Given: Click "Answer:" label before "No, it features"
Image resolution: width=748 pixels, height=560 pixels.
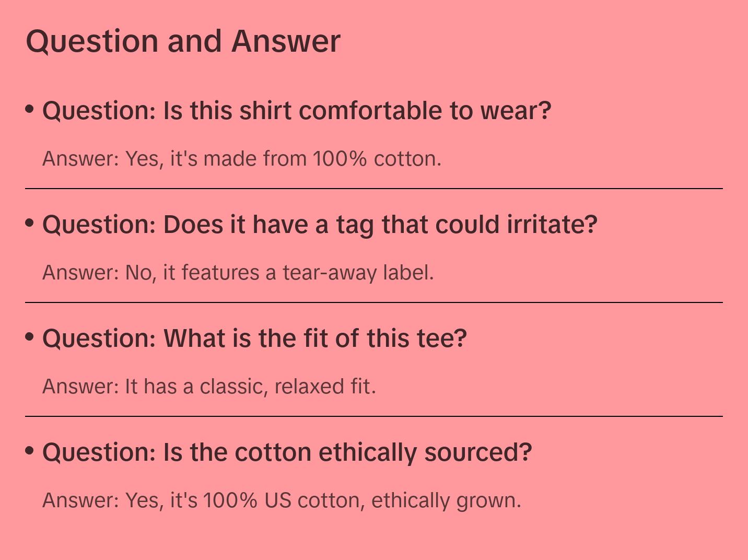Looking at the screenshot, I should point(81,273).
